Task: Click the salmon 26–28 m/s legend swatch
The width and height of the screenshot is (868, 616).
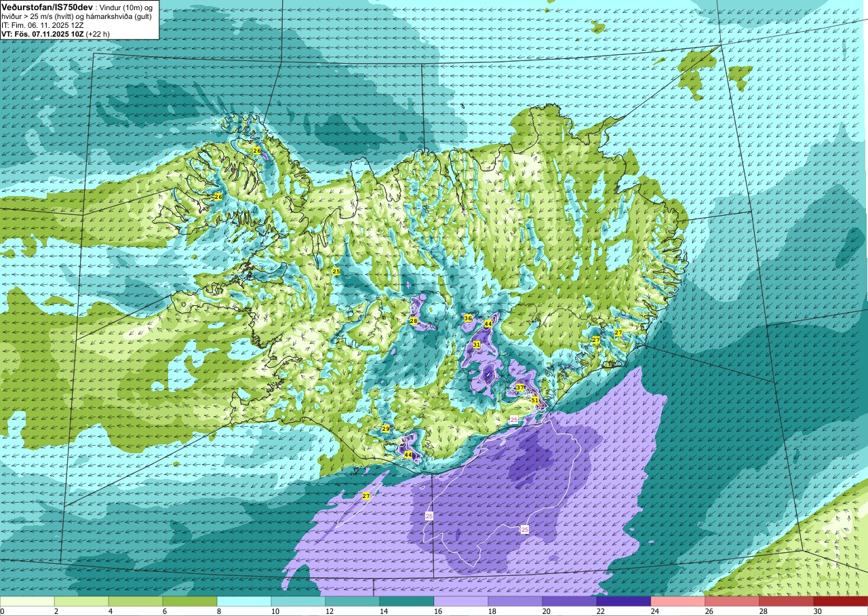Action: tap(732, 601)
